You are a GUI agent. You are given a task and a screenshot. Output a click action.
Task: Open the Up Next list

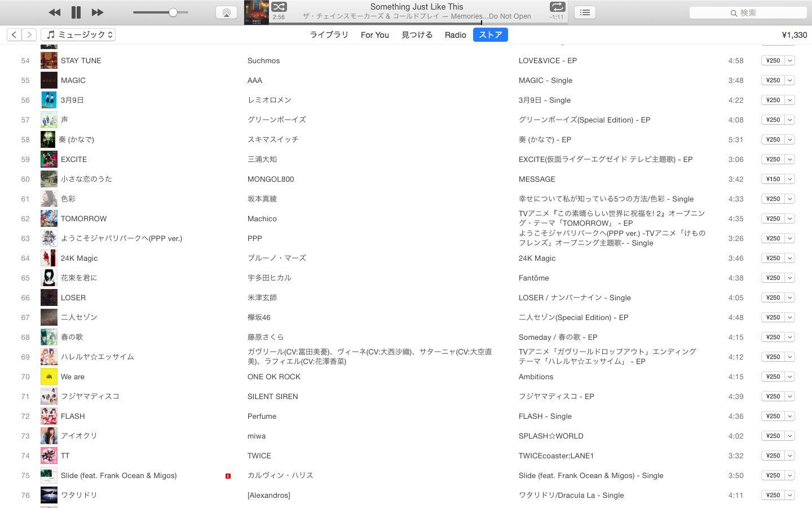click(x=585, y=12)
